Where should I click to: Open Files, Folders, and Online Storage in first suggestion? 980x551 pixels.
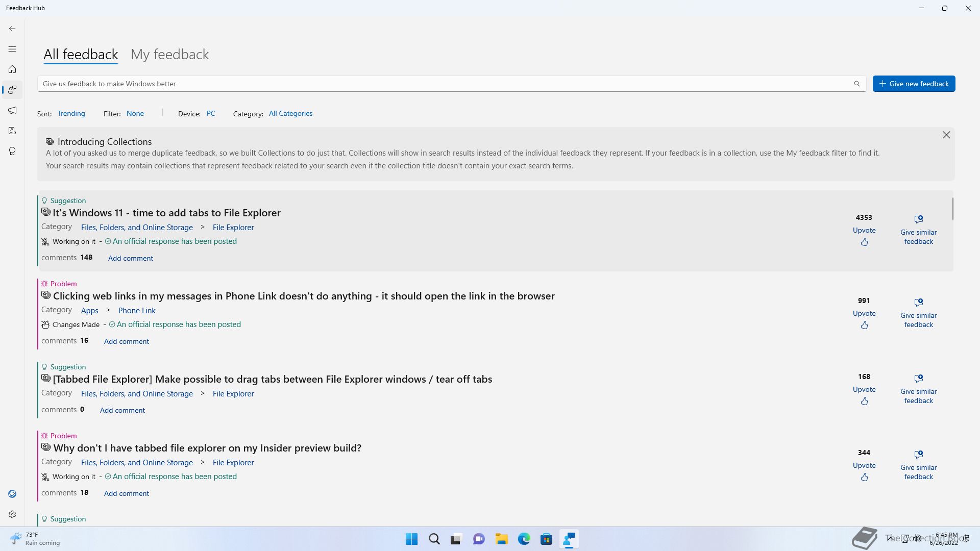(137, 227)
